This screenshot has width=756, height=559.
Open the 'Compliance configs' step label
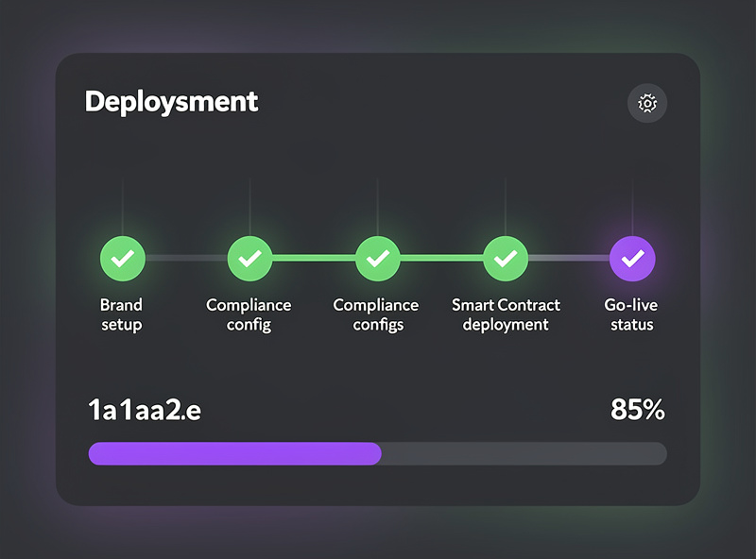tap(376, 314)
